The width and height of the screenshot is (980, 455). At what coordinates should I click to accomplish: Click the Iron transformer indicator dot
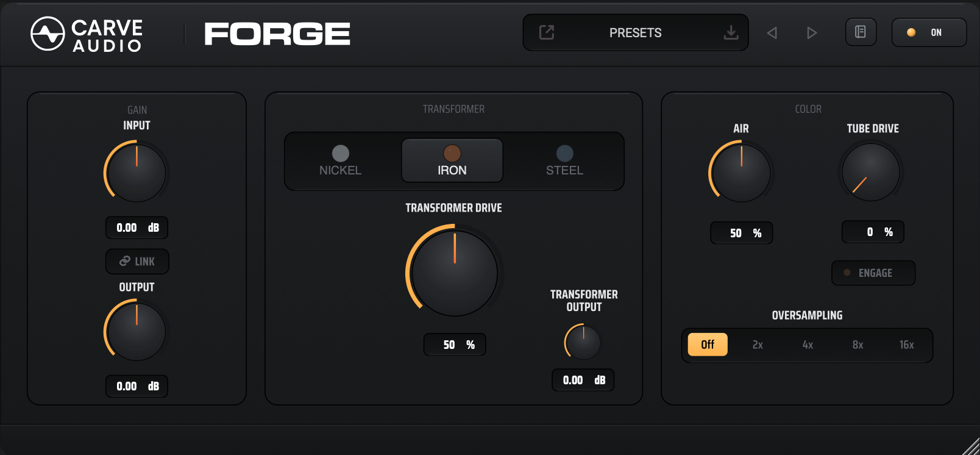(x=452, y=153)
